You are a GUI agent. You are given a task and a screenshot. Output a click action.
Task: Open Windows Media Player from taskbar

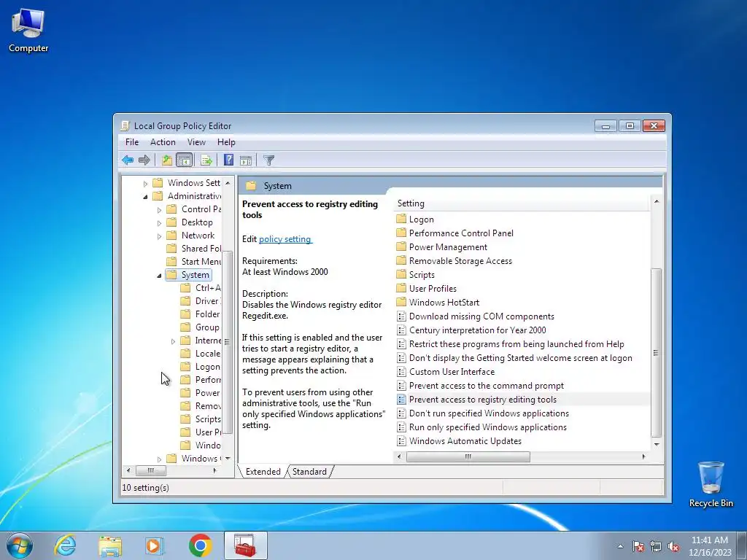155,545
